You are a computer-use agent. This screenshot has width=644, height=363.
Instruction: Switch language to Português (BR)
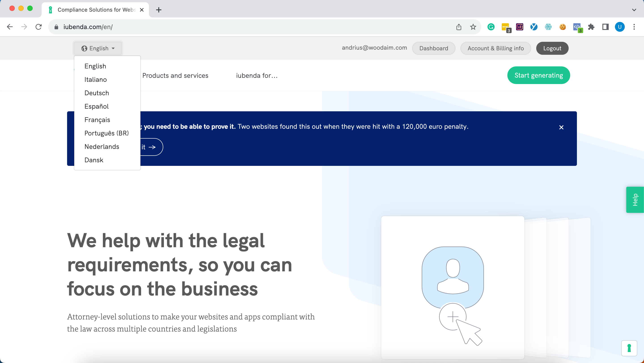(106, 133)
